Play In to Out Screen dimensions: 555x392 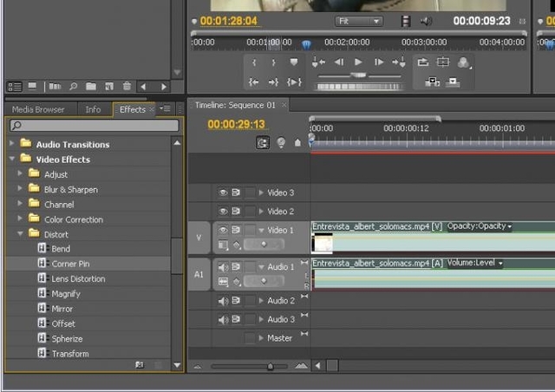(294, 82)
